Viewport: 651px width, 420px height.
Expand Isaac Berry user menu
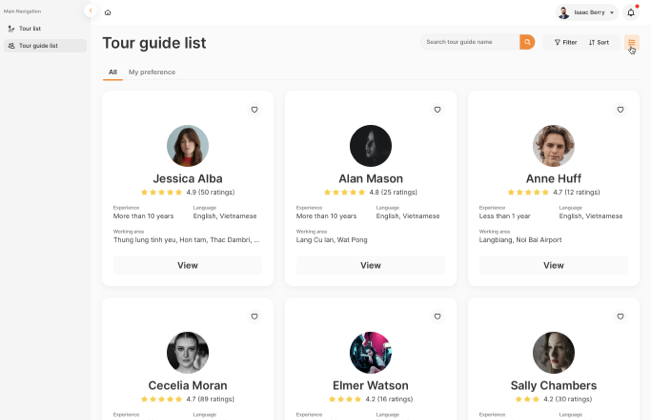[x=587, y=12]
